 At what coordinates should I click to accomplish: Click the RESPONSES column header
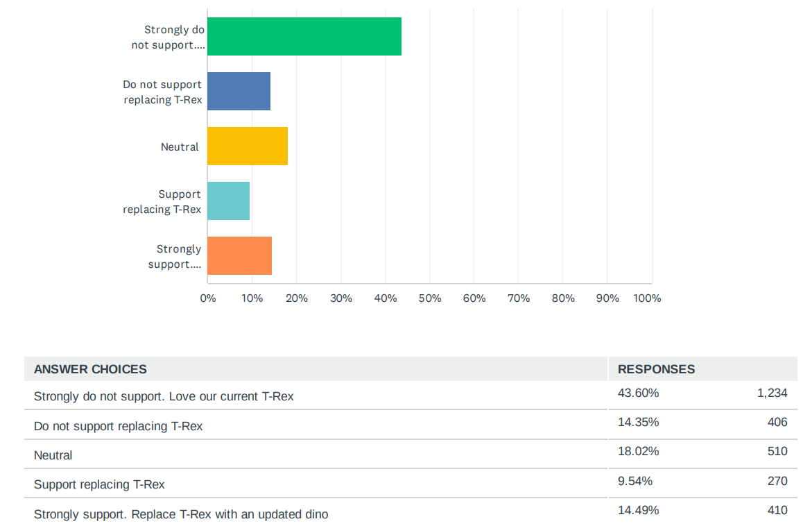coord(656,369)
